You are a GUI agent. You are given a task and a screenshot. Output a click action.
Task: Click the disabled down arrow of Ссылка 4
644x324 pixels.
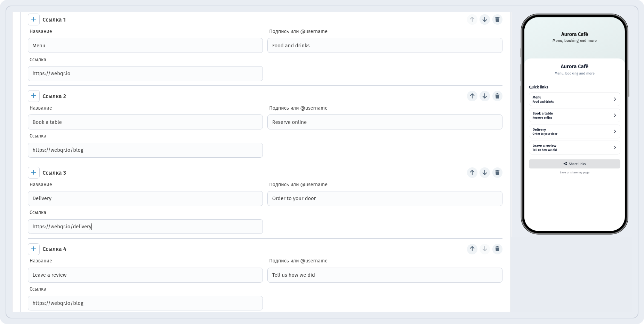(x=485, y=249)
